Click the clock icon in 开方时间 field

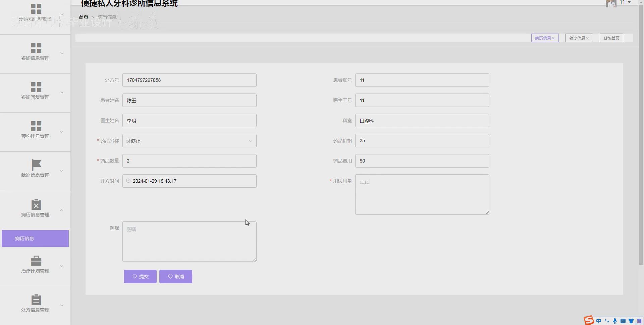(x=128, y=181)
